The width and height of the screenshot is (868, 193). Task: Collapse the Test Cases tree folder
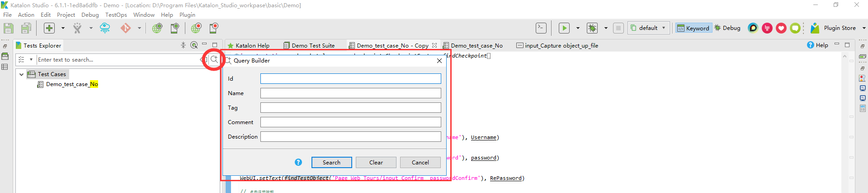(21, 74)
